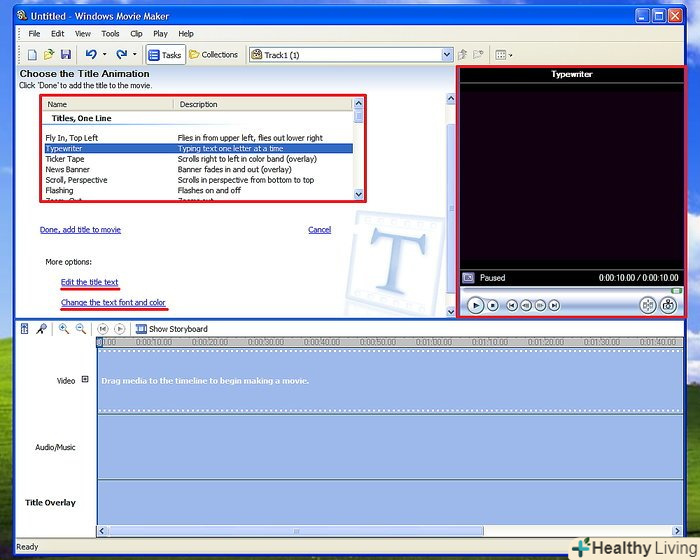Click timeline horizontal scrollbar thumb
Viewport: 700px width, 560px height.
click(296, 531)
